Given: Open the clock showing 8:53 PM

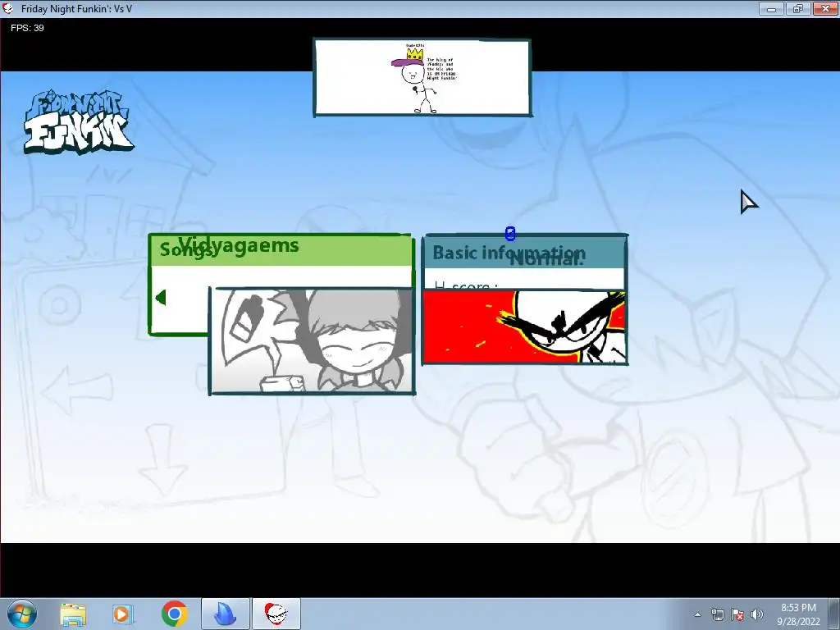Looking at the screenshot, I should [x=798, y=614].
